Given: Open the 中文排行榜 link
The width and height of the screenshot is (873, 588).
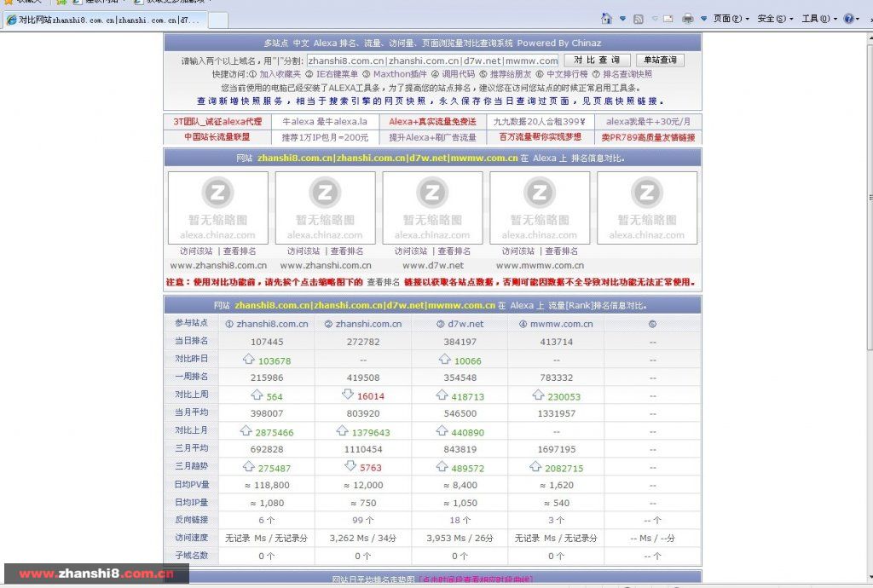Looking at the screenshot, I should pos(567,74).
